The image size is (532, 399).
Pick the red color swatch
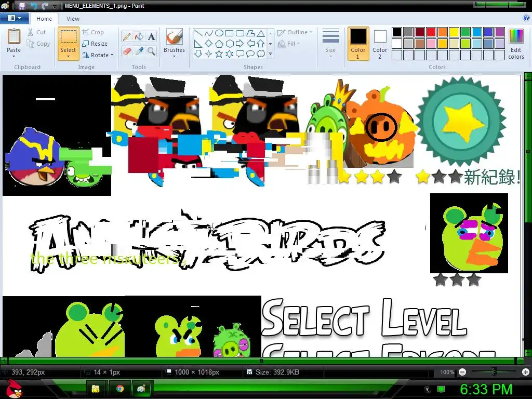pos(431,32)
